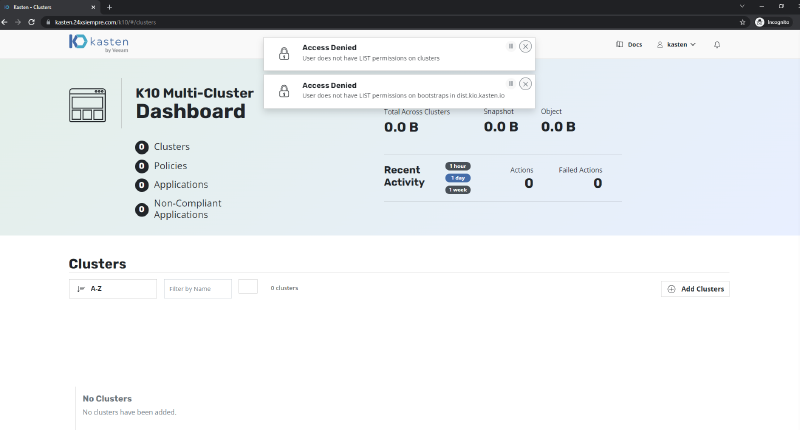Close the Access Denied bootstraps notification
Image resolution: width=800 pixels, height=430 pixels.
pos(525,84)
